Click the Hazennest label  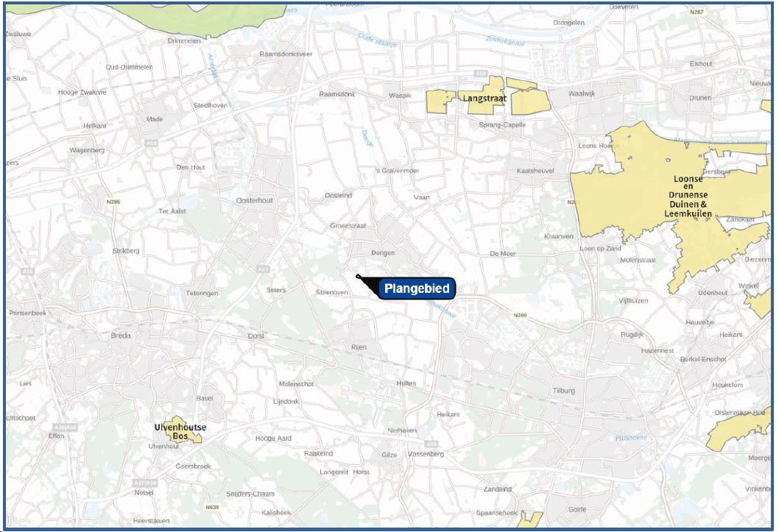coord(658,350)
